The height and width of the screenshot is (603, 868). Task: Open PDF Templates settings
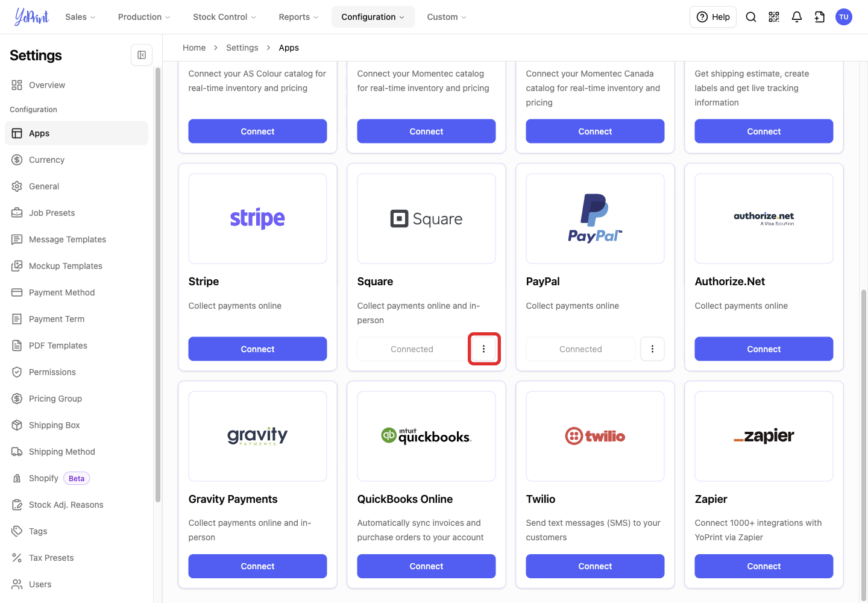tap(77, 346)
